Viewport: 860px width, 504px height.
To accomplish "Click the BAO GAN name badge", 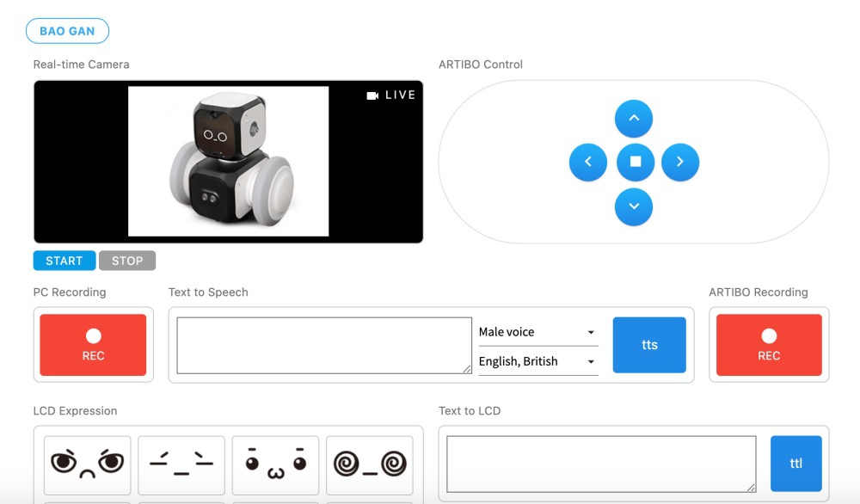I will 67,31.
